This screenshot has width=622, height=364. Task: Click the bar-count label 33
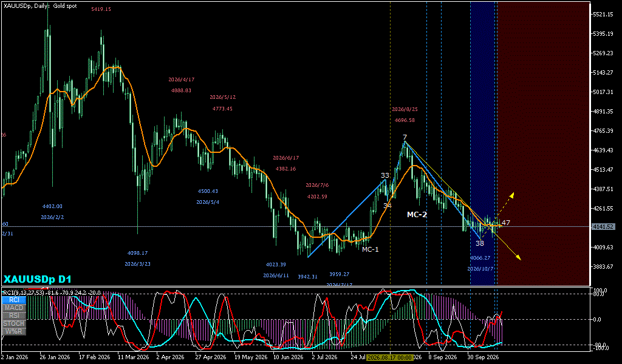385,175
